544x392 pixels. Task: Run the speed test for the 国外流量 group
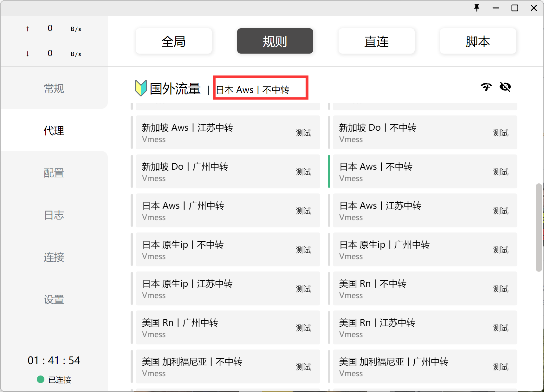pyautogui.click(x=486, y=87)
